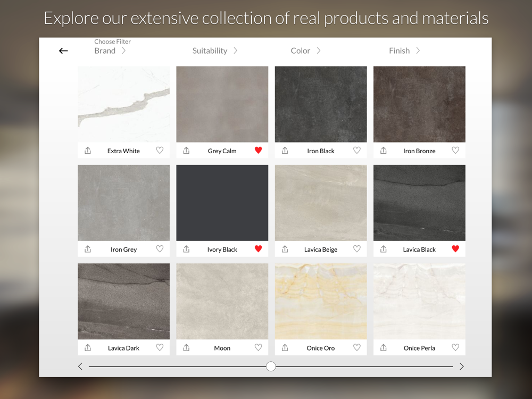532x399 pixels.
Task: Select the Onice Oro thumbnail
Action: click(321, 301)
